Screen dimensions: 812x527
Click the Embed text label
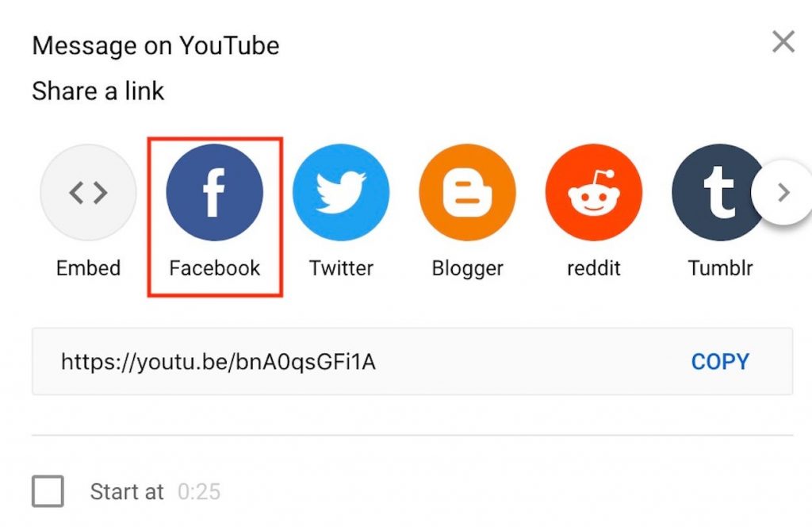88,268
